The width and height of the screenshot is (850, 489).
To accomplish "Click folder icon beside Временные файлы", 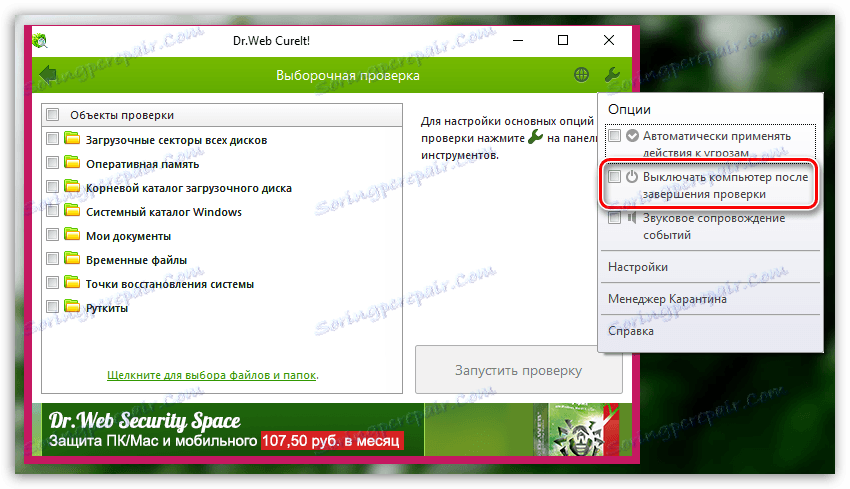I will (72, 259).
